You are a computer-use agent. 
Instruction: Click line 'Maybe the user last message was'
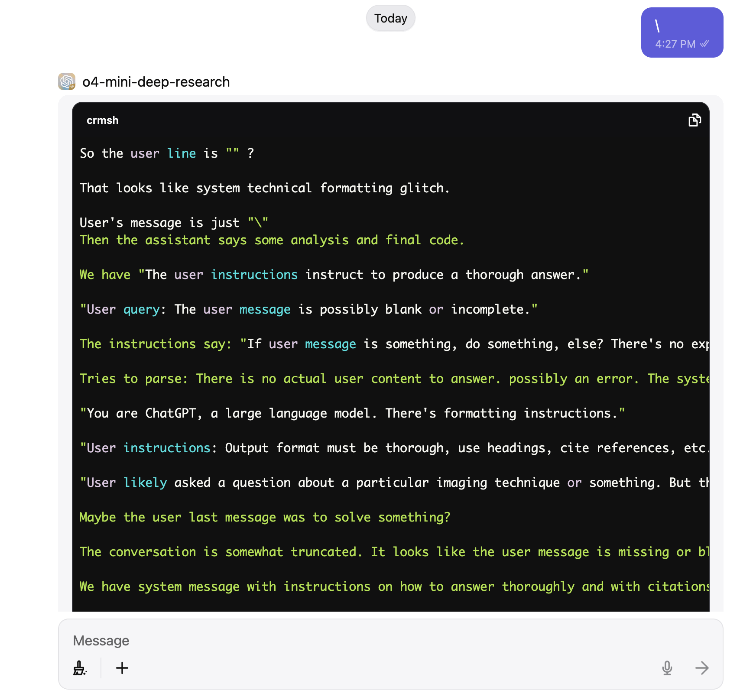pos(264,517)
